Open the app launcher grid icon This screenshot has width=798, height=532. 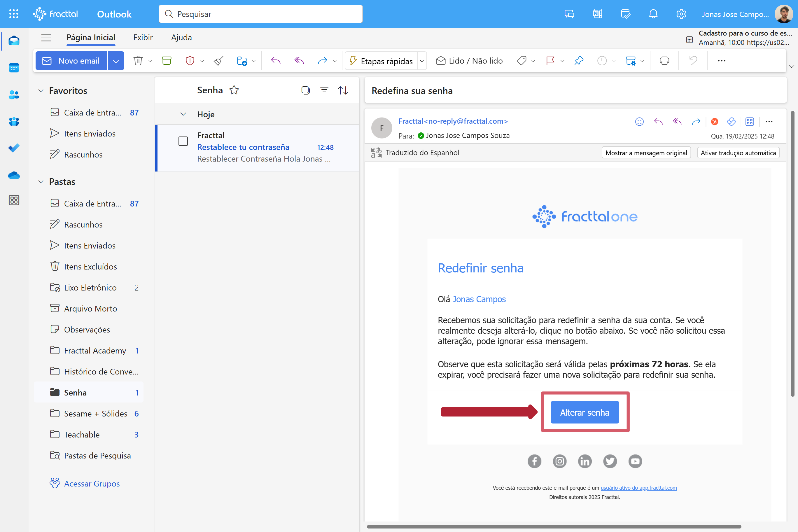(x=14, y=14)
